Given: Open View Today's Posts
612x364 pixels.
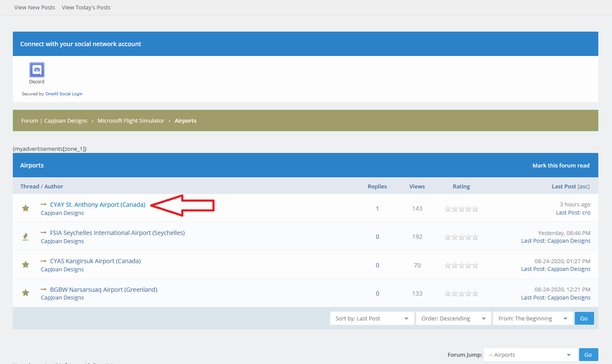Looking at the screenshot, I should point(86,7).
